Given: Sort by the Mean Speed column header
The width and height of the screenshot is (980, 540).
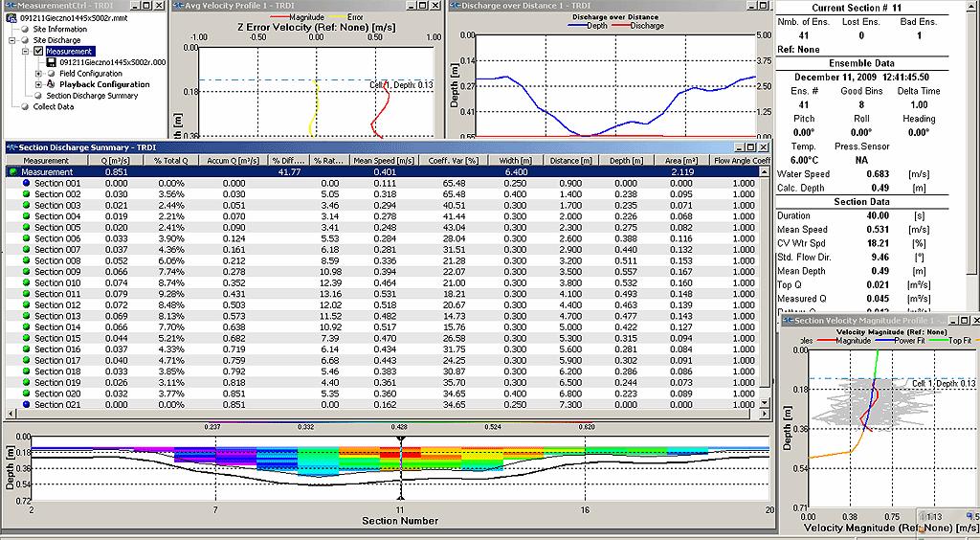Looking at the screenshot, I should coord(384,161).
